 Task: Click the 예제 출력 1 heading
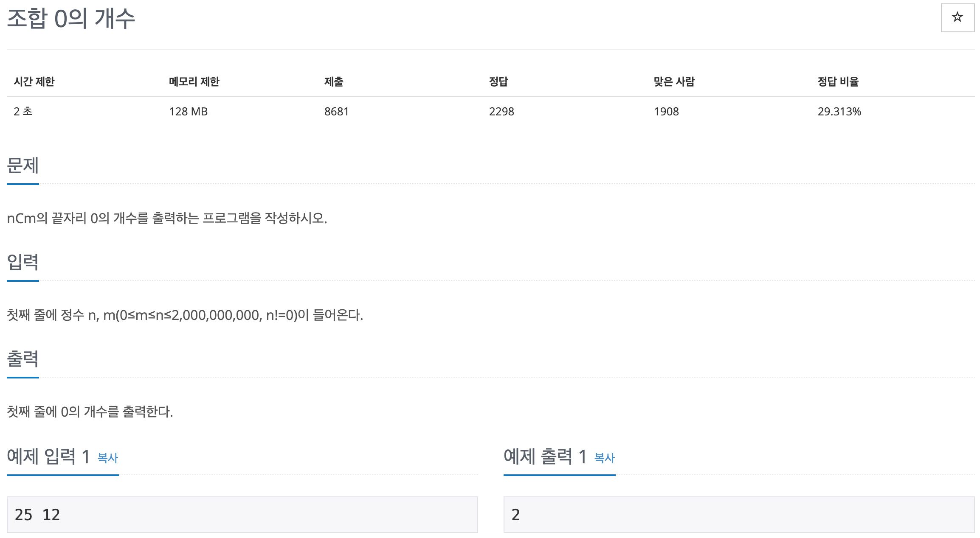point(545,457)
